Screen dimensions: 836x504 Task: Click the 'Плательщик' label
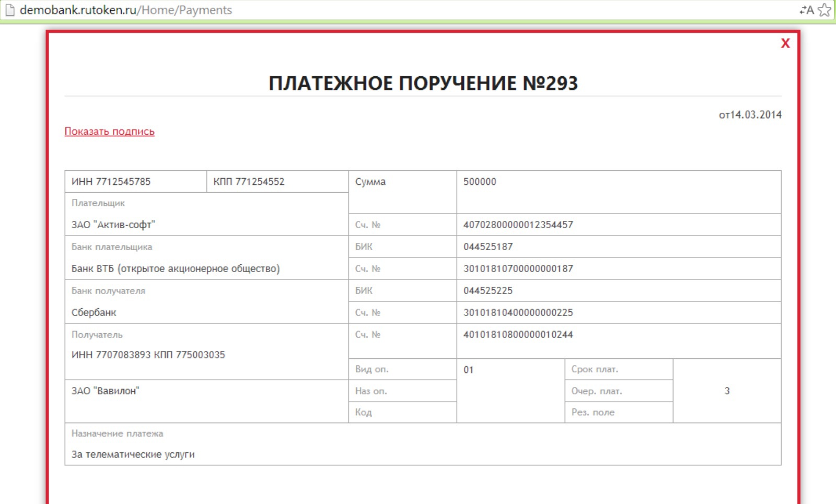[98, 203]
